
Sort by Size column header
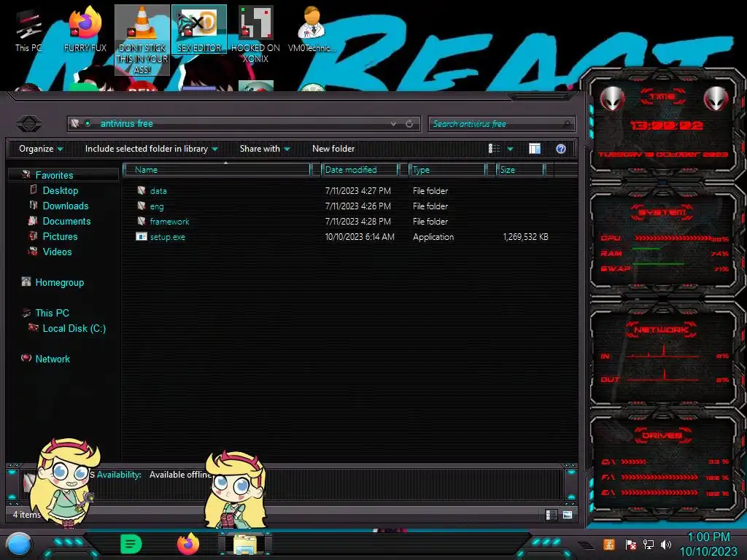pyautogui.click(x=520, y=169)
